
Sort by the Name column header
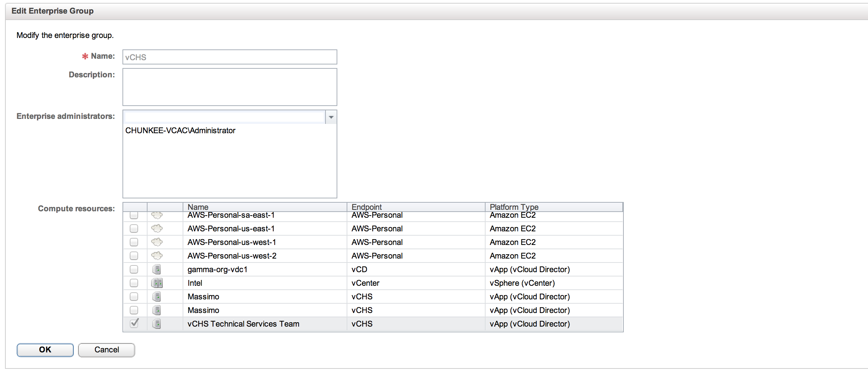[x=265, y=207]
